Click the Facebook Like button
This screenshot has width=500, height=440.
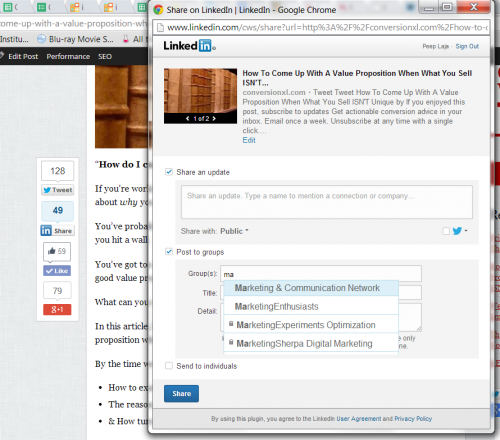click(x=57, y=271)
